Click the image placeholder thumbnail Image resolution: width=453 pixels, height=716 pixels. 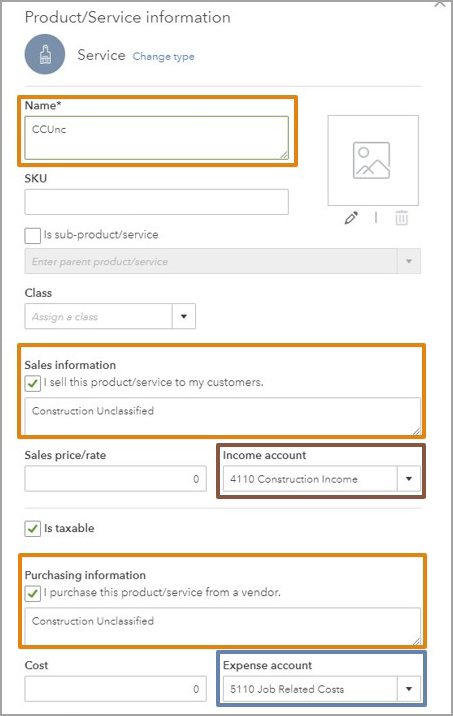(x=373, y=160)
